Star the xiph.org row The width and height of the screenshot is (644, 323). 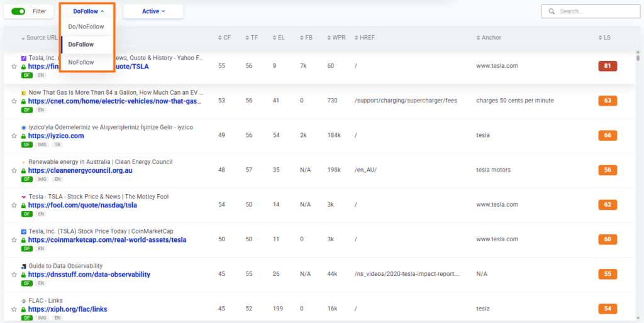[x=14, y=309]
